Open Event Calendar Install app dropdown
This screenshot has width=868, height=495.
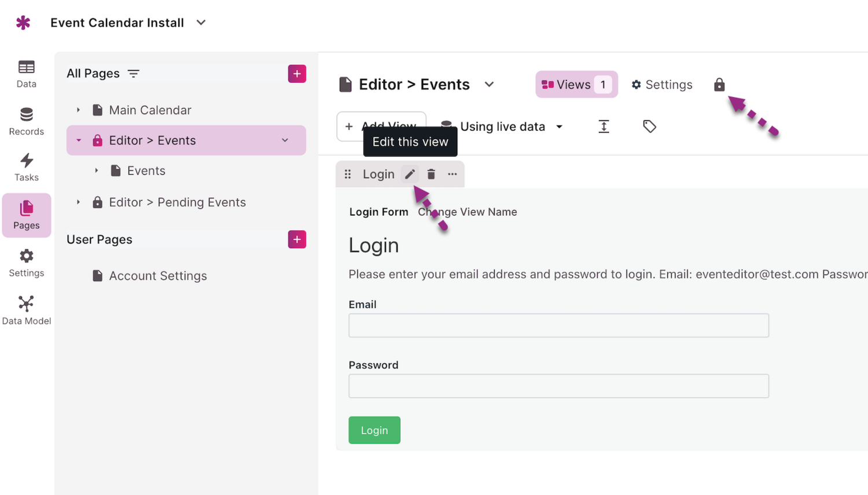coord(201,23)
